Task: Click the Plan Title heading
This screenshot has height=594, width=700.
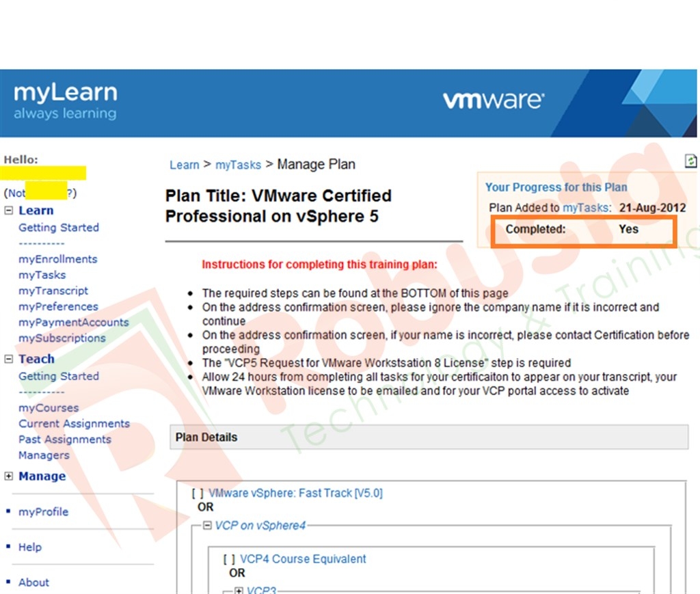Action: 278,206
